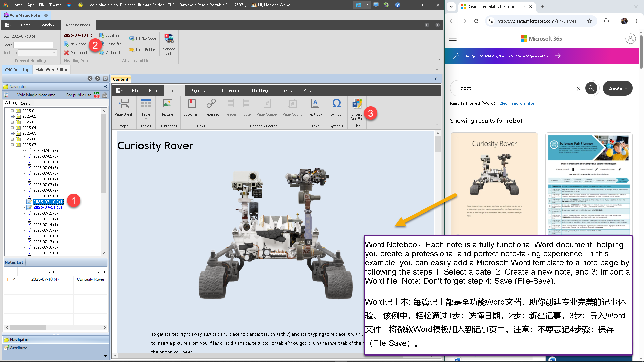Click the New note icon
Screen dimensions: 644x362
(66, 44)
